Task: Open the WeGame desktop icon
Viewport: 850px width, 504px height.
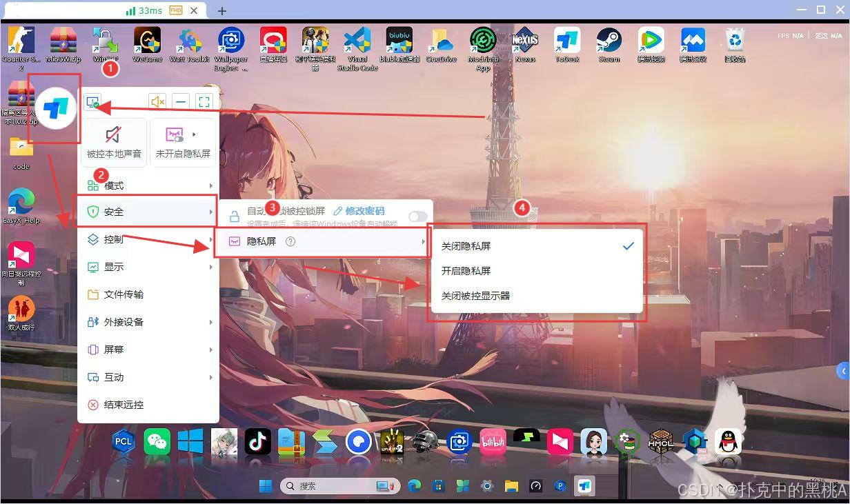Action: coord(147,45)
